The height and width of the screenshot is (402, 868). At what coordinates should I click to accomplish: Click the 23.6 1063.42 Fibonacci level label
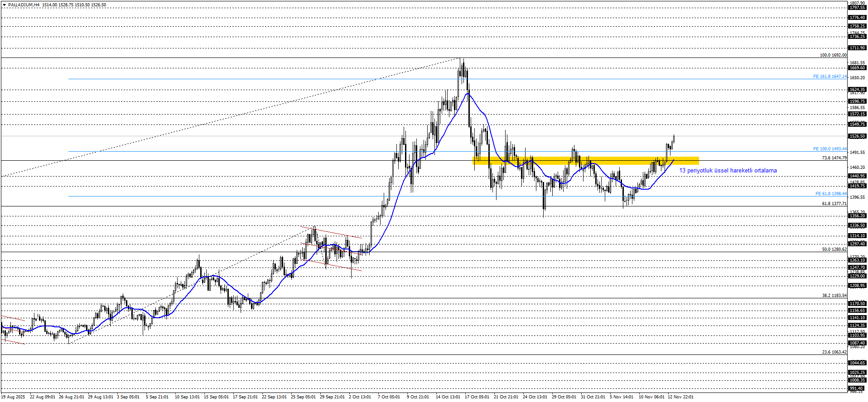pos(834,352)
